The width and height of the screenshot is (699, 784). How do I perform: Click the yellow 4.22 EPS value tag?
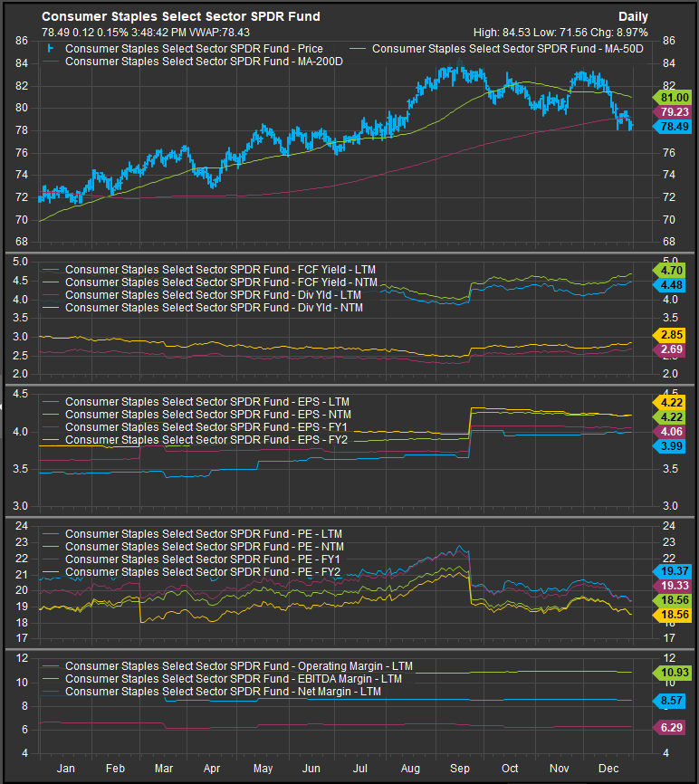[669, 403]
